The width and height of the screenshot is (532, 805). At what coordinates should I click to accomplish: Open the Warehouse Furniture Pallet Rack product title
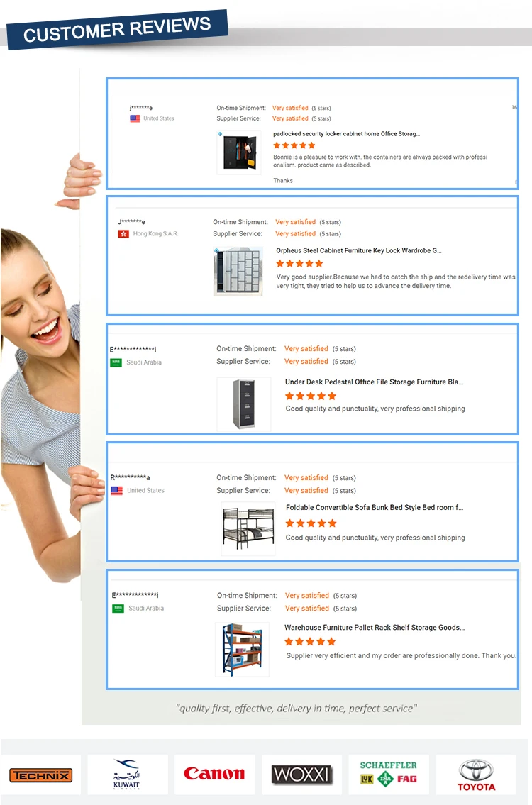[x=375, y=628]
